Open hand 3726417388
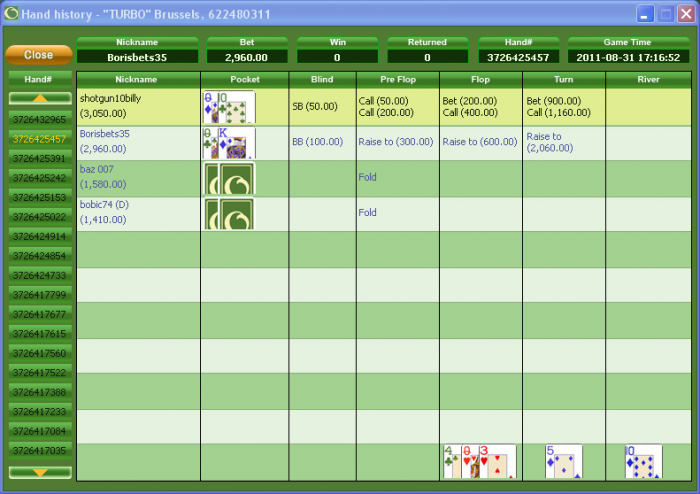This screenshot has width=700, height=494. [40, 392]
